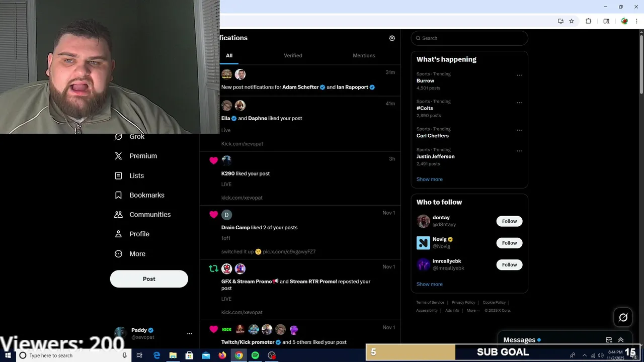Open Privacy Policy link
This screenshot has height=362, width=644.
pos(463,303)
